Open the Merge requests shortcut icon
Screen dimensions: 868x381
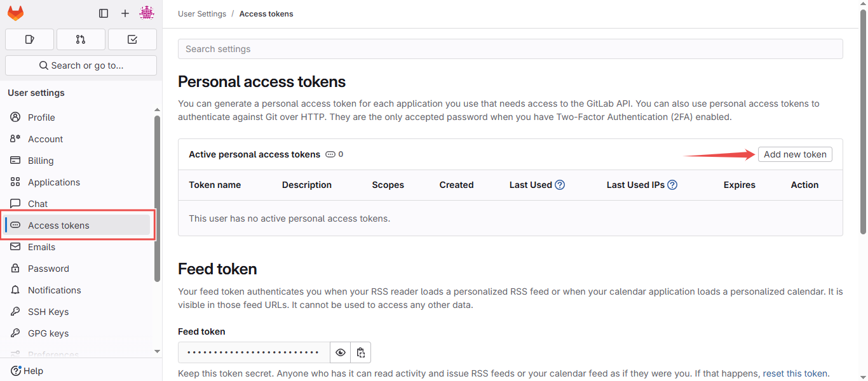(81, 39)
